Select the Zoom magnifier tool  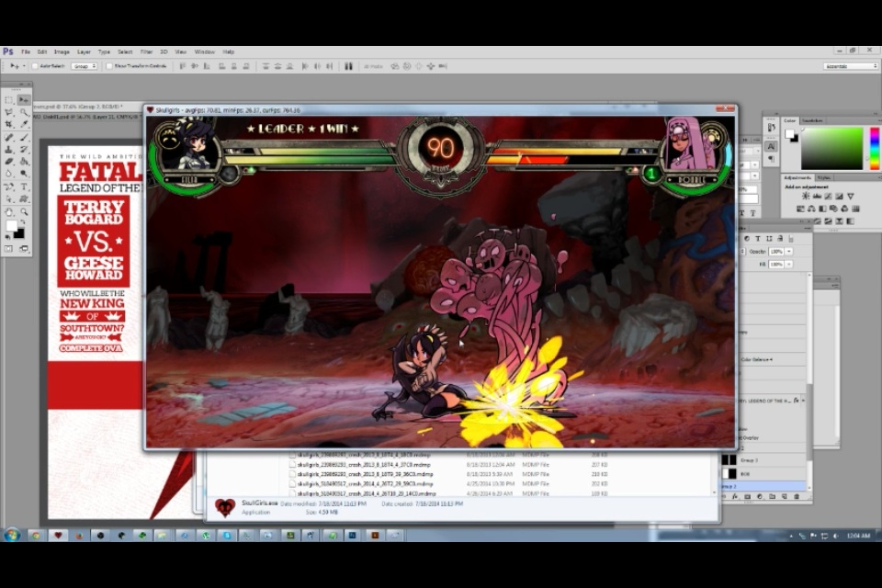tap(24, 211)
